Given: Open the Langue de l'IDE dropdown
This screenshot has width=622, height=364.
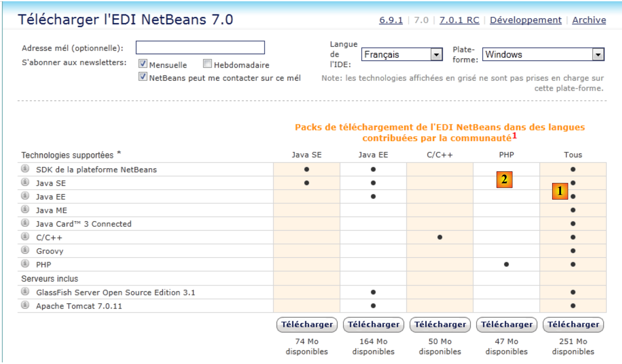Looking at the screenshot, I should [402, 54].
